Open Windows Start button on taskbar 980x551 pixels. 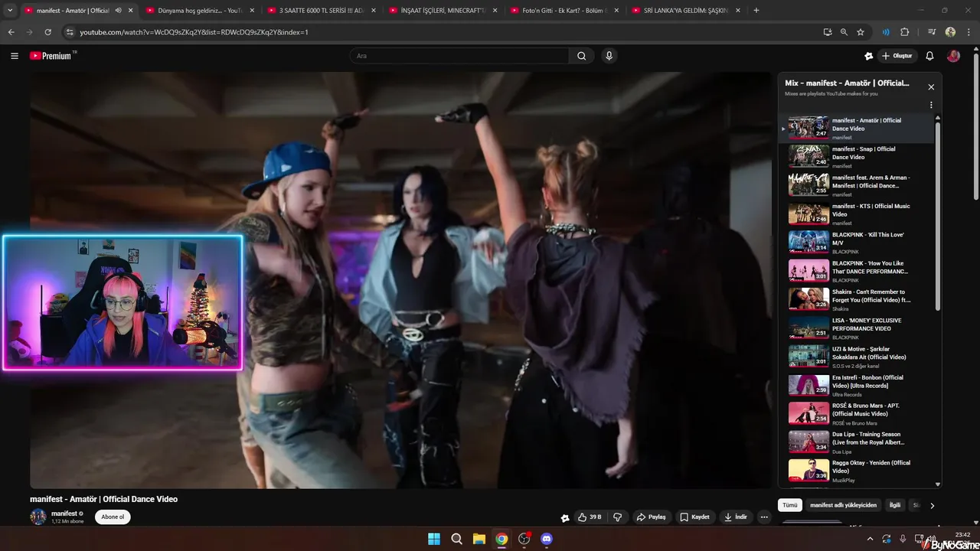[434, 539]
